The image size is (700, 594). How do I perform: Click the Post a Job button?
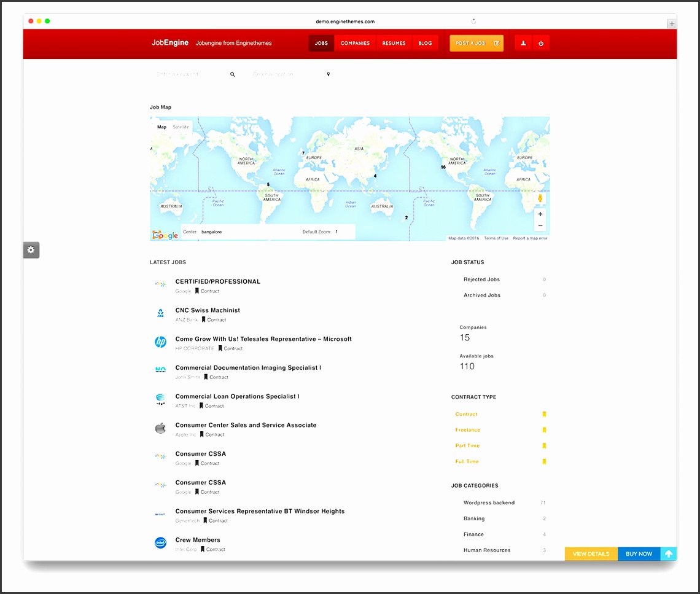476,44
